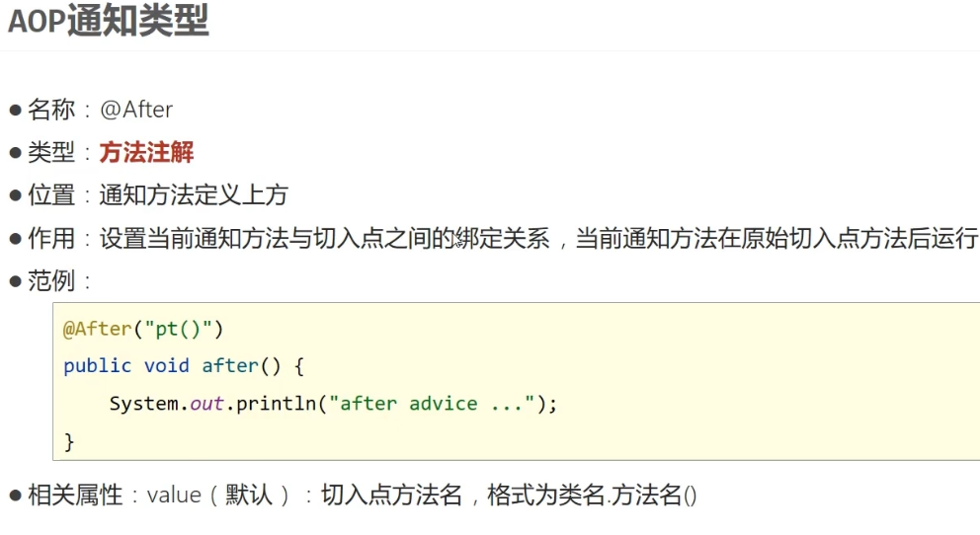Click the 通知方法定义上方 position text

[194, 195]
